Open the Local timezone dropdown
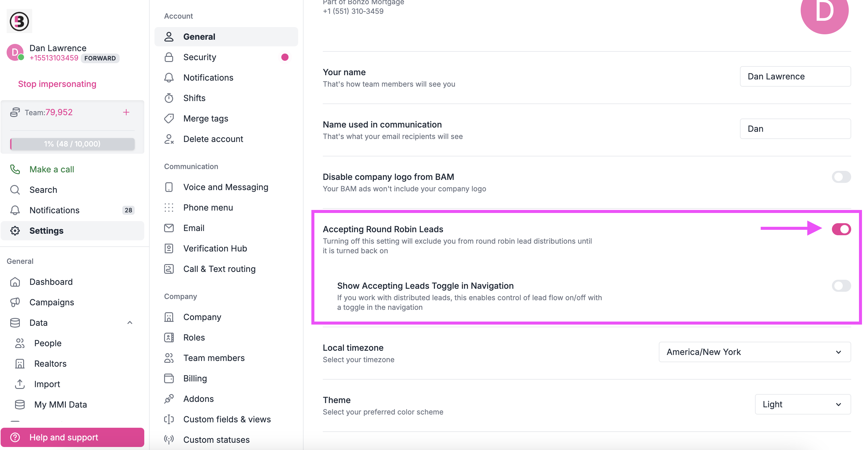The width and height of the screenshot is (868, 450). pyautogui.click(x=754, y=352)
